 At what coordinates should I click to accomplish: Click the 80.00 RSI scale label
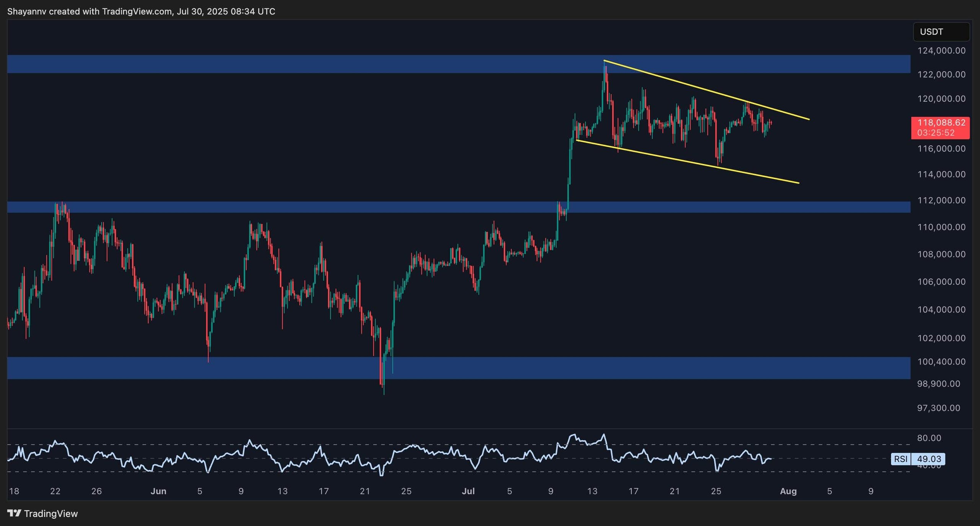coord(929,438)
